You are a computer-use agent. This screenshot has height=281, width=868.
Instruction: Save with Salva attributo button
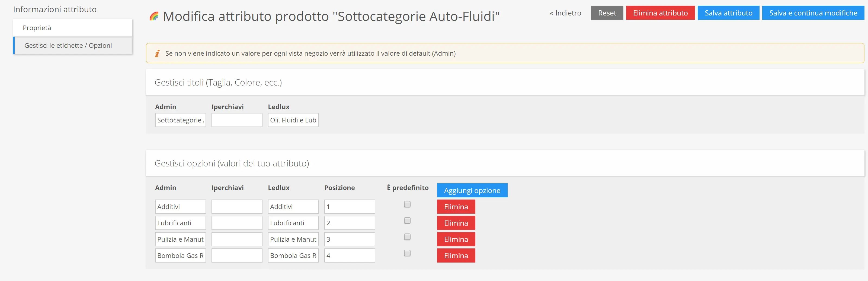(x=728, y=13)
